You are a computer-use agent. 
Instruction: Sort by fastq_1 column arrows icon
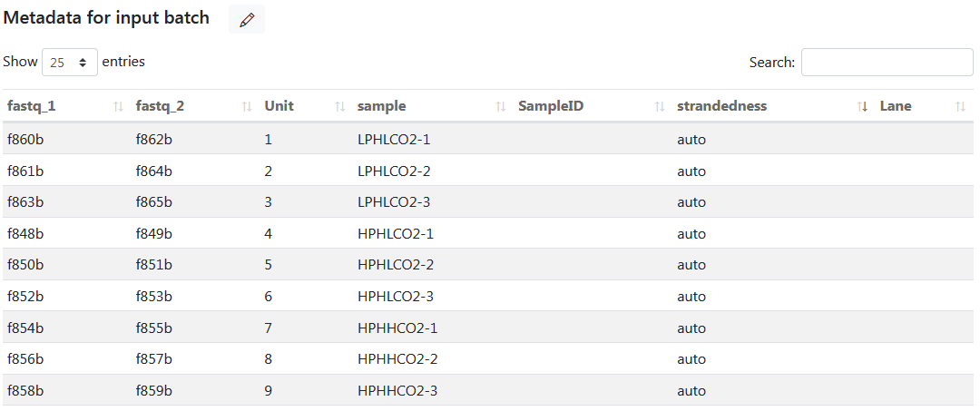[118, 107]
